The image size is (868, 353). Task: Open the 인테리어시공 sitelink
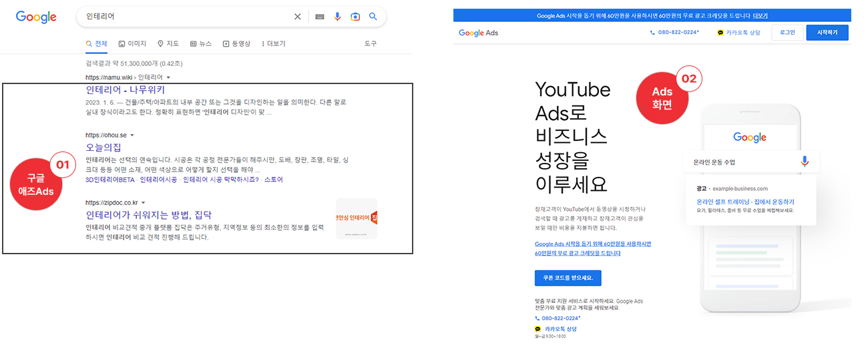pos(158,180)
